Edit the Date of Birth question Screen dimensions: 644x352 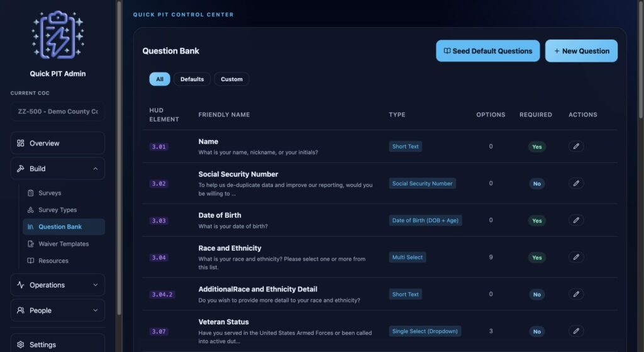coord(576,220)
